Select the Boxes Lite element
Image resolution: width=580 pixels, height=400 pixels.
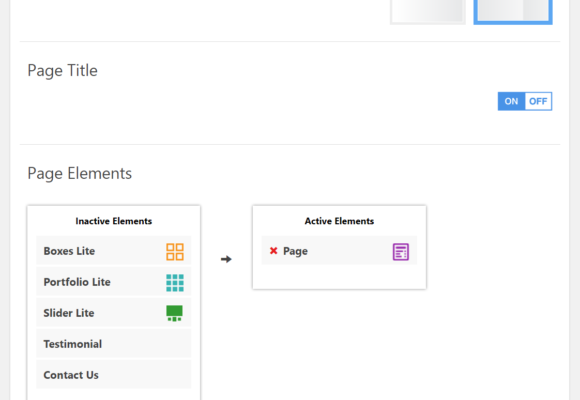pyautogui.click(x=114, y=251)
